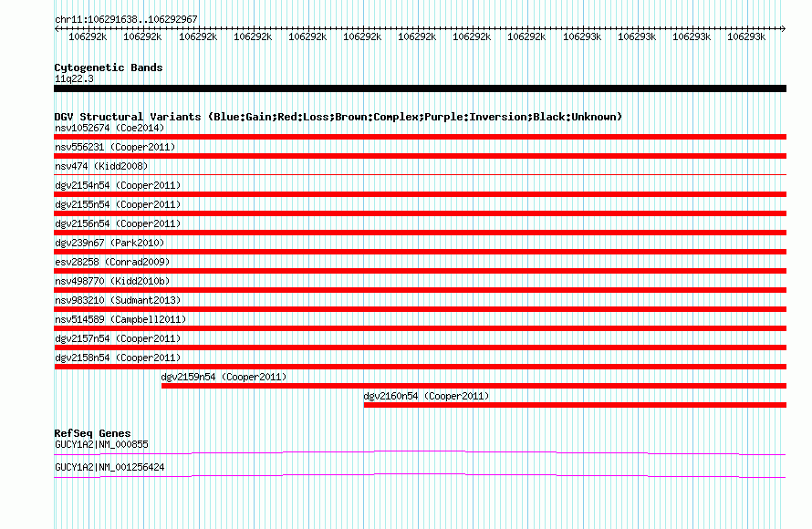
Task: Click the red bar under dgv2157n54
Action: pyautogui.click(x=420, y=347)
